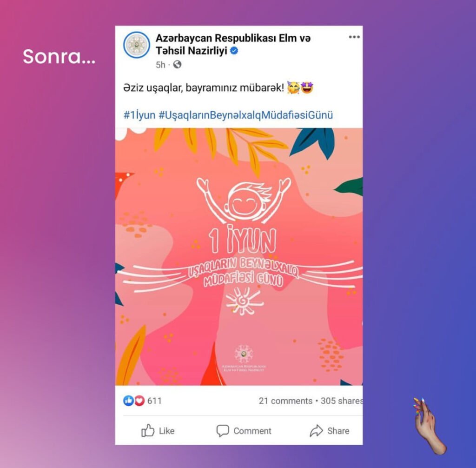The image size is (476, 468).
Task: Click the party-face emoji in the caption
Action: [x=293, y=88]
